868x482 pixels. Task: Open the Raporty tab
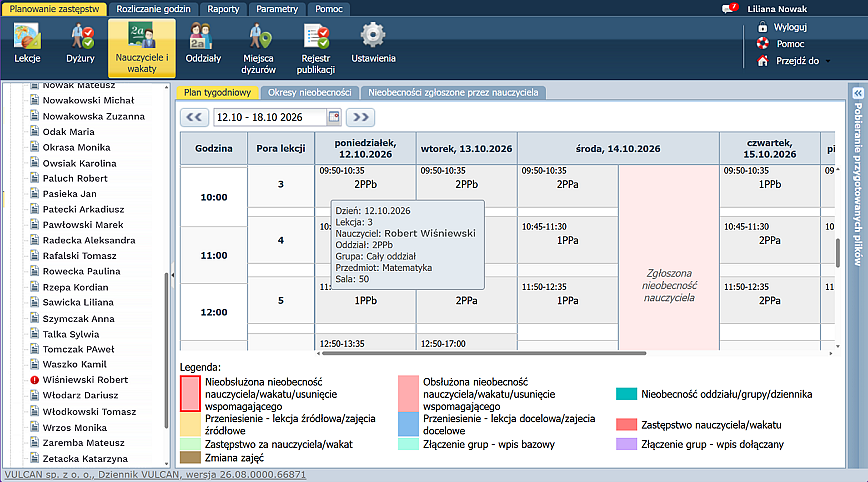click(223, 9)
